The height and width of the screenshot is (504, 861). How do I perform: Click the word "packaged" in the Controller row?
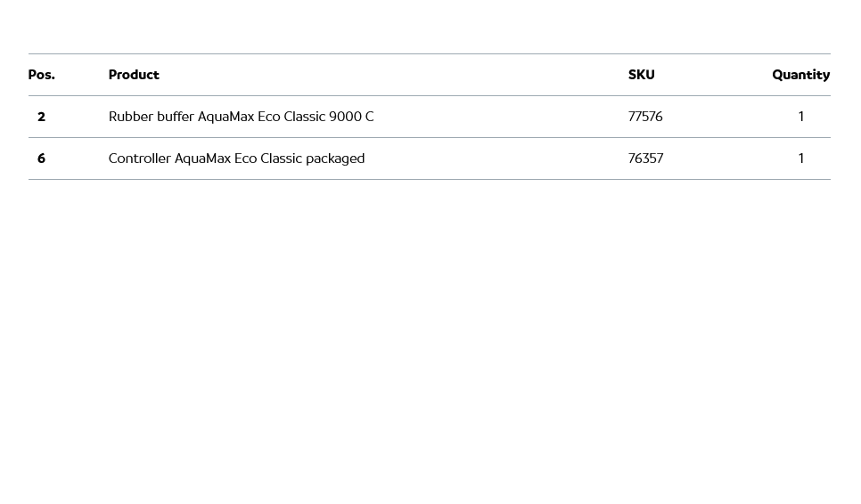pos(335,159)
